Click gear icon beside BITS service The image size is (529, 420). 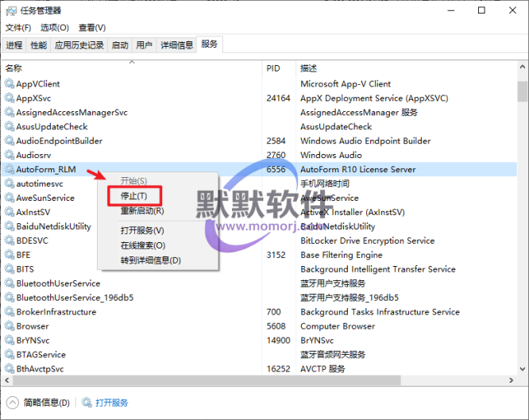point(10,270)
